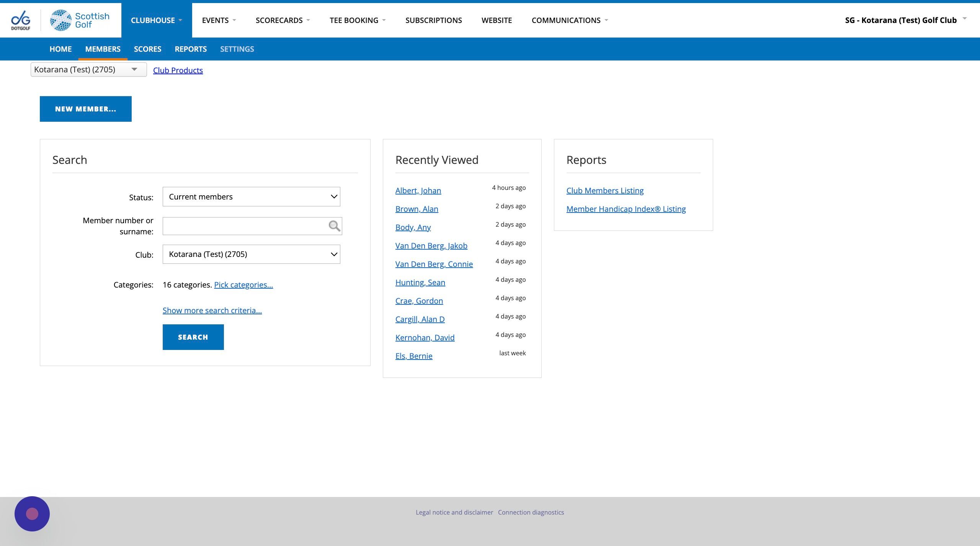Image resolution: width=980 pixels, height=546 pixels.
Task: Click the Search button
Action: 193,337
